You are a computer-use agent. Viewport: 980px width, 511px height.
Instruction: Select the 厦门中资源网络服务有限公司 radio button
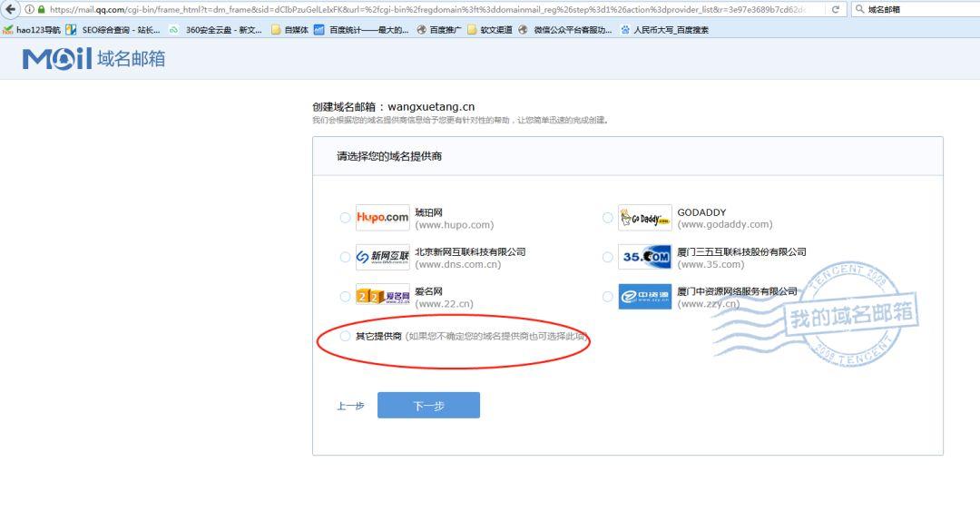(607, 297)
